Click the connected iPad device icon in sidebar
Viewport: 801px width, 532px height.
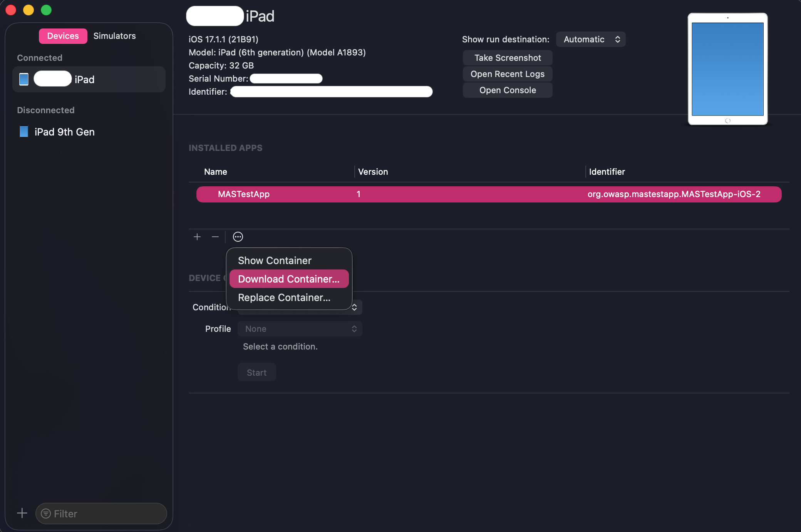coord(24,79)
